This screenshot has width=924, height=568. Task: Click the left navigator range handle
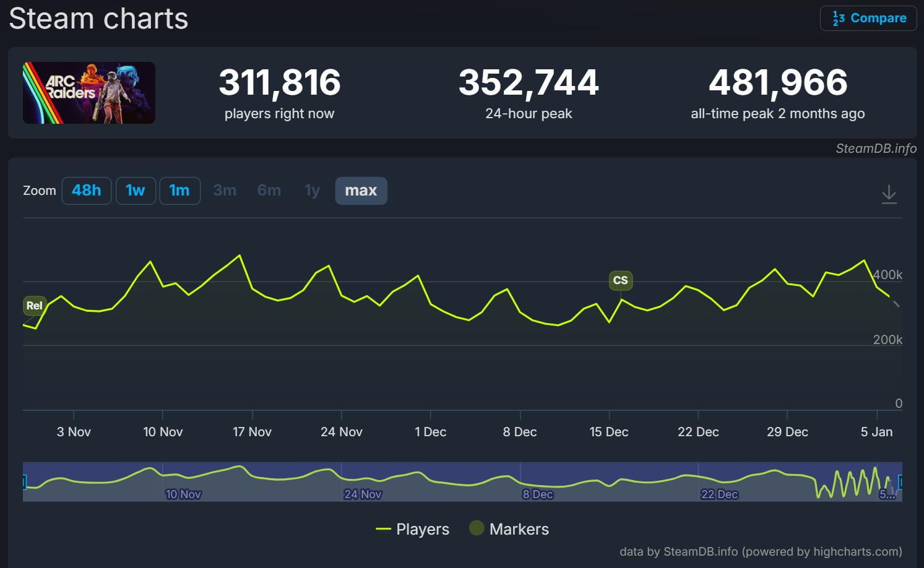pos(24,481)
